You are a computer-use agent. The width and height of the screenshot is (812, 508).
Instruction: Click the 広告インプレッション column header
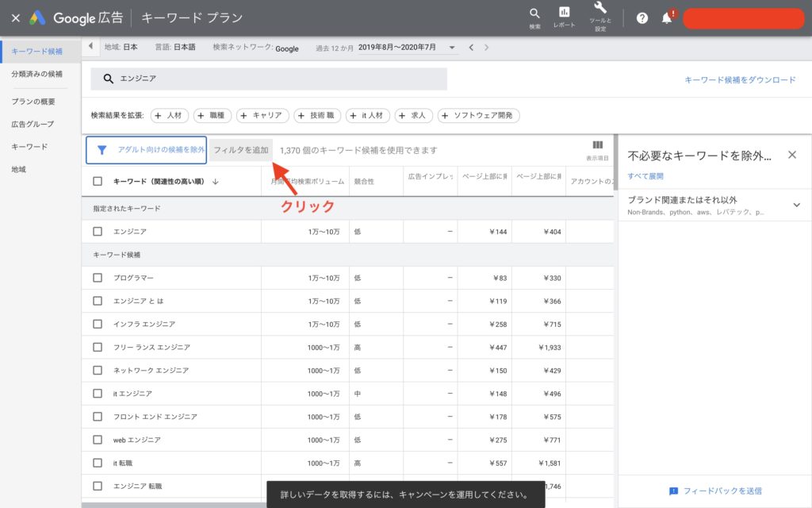[x=431, y=177]
